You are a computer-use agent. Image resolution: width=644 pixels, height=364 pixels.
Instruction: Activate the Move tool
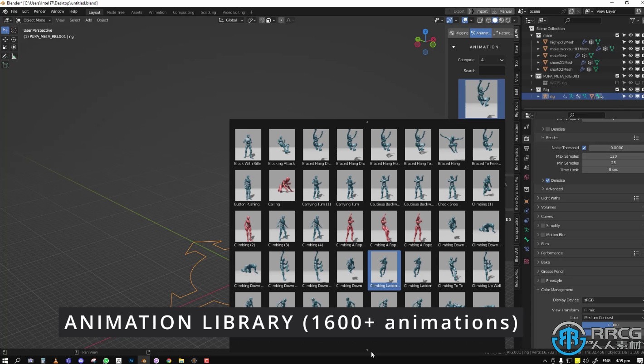5,39
